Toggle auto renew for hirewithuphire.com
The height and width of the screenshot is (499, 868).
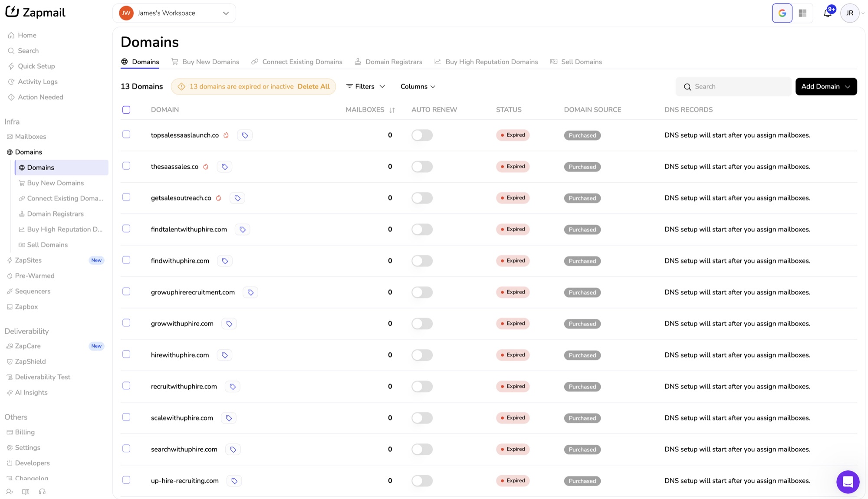tap(422, 355)
